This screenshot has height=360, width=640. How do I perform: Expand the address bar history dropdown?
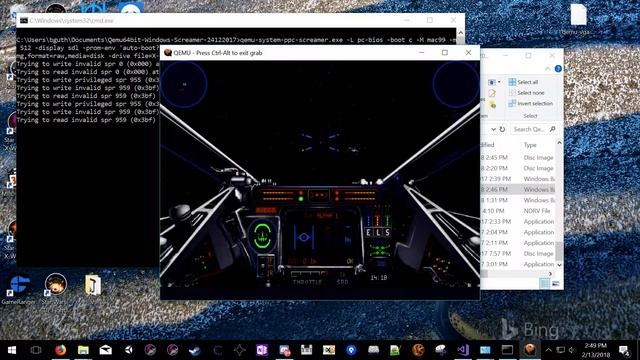pos(493,129)
